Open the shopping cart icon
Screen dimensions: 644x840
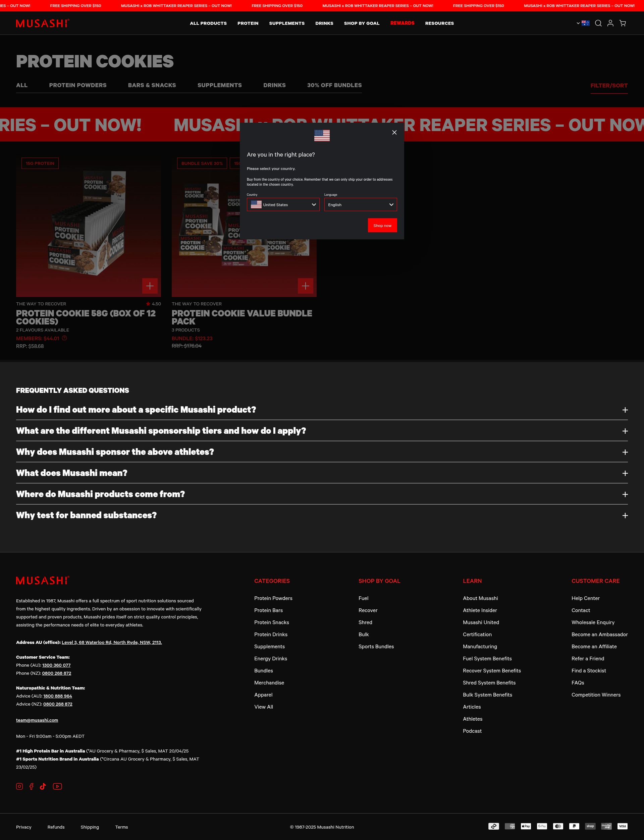623,23
